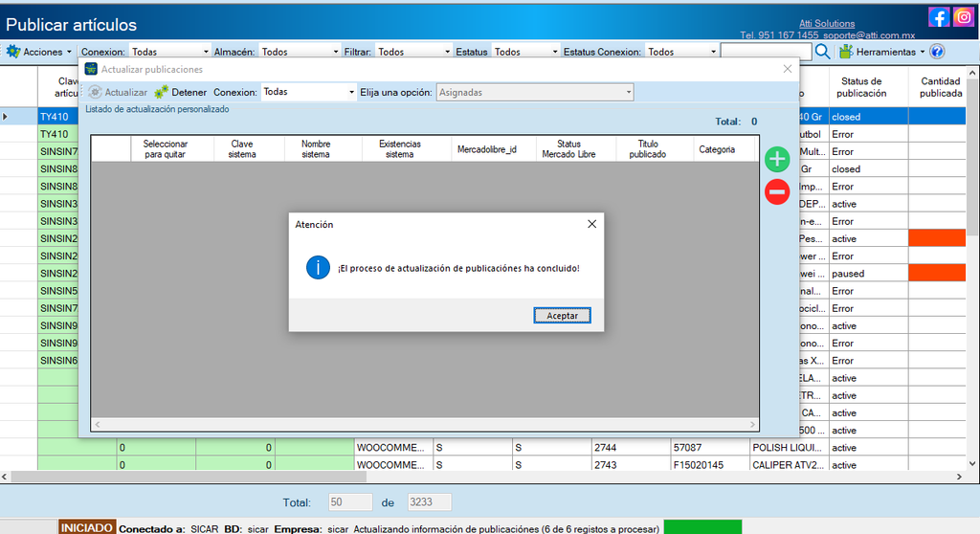Open the Instagram icon link

click(963, 17)
